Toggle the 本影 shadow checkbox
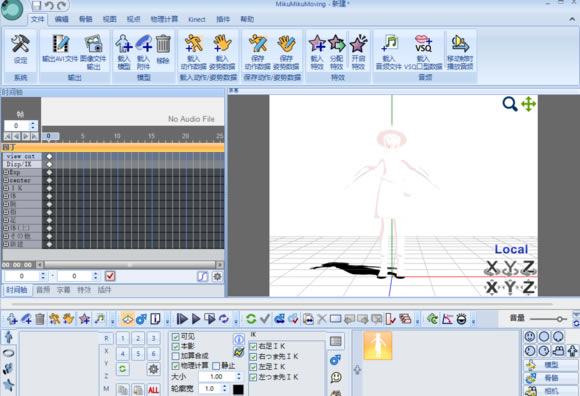 click(x=176, y=346)
